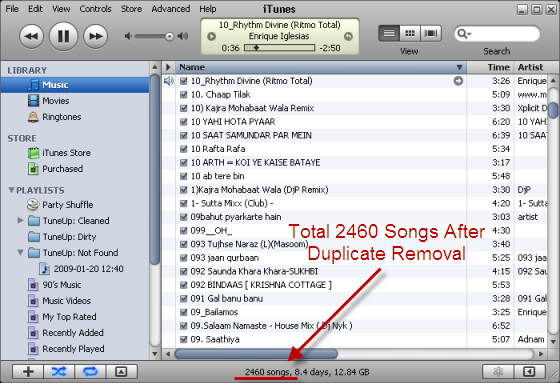Open the Party Shuffle playlist
This screenshot has height=383, width=560.
point(75,205)
